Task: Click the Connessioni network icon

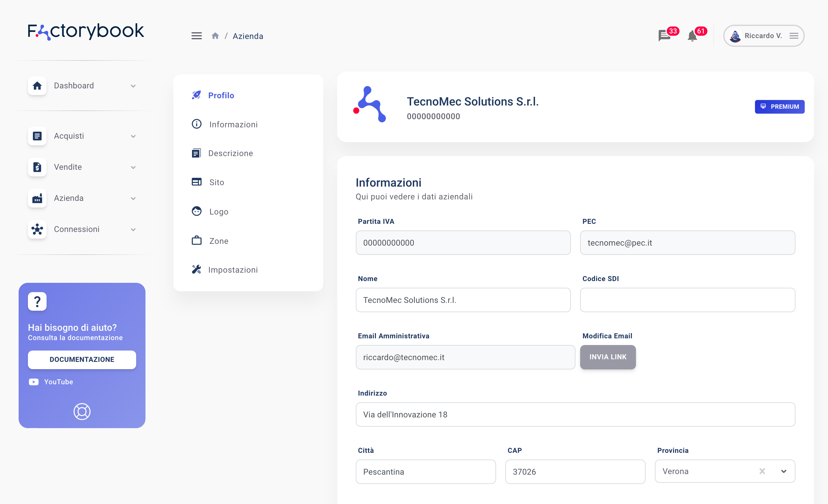Action: coord(37,229)
